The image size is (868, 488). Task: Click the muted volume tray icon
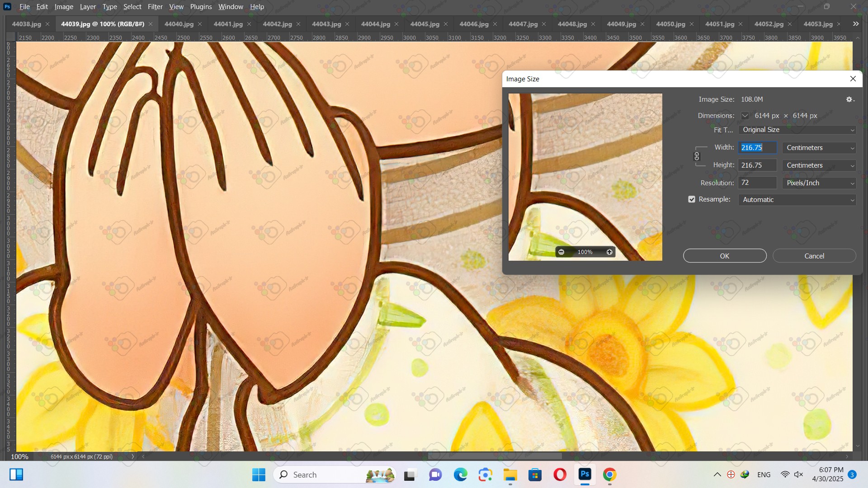click(x=799, y=475)
